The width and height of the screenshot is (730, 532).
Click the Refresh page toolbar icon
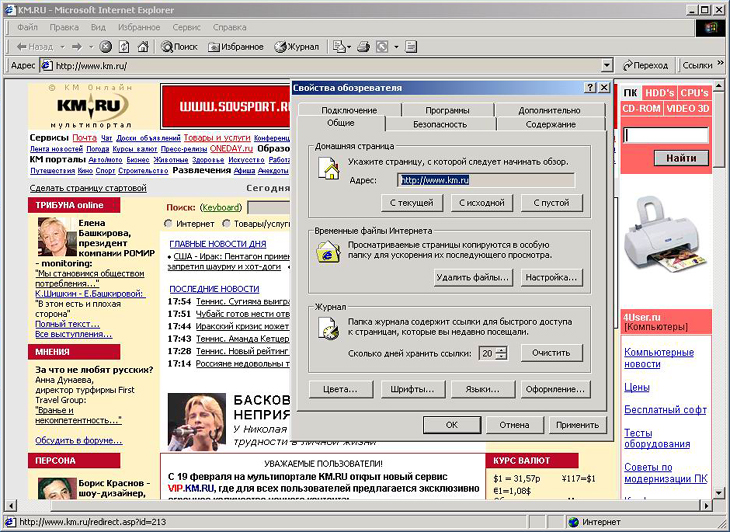point(124,46)
